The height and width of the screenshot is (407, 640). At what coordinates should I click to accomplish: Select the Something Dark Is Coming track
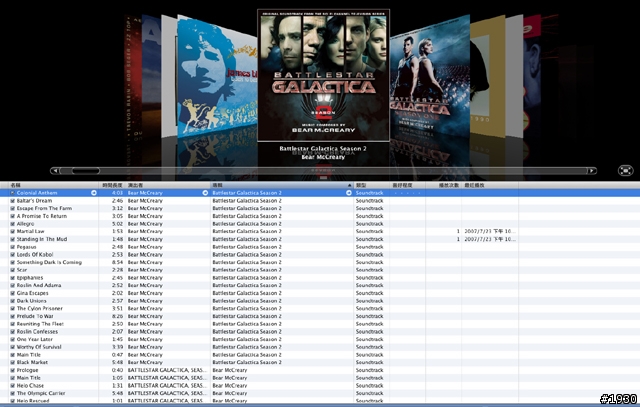click(49, 262)
